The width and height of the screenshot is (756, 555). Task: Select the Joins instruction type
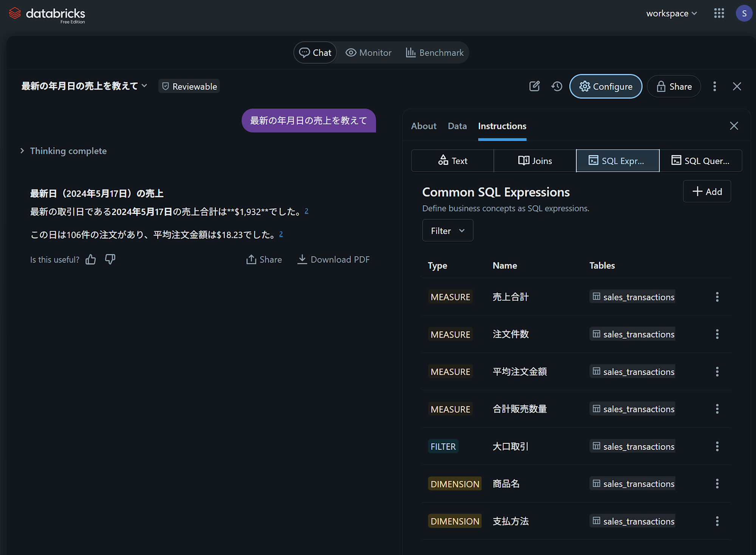(535, 161)
